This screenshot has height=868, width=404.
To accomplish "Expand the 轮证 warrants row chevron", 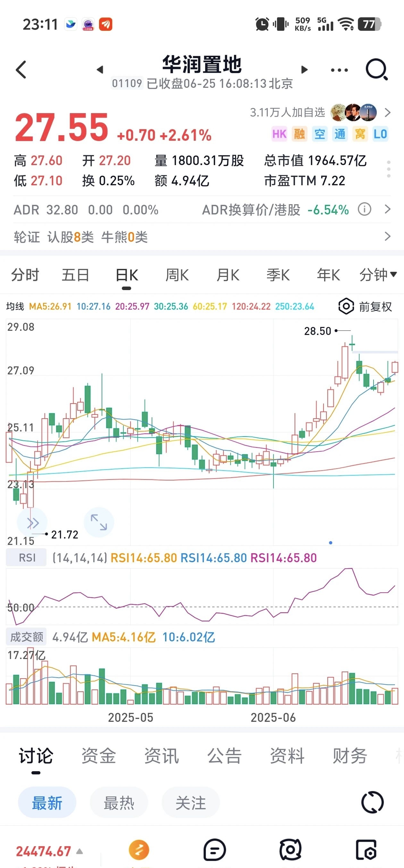I will [388, 236].
